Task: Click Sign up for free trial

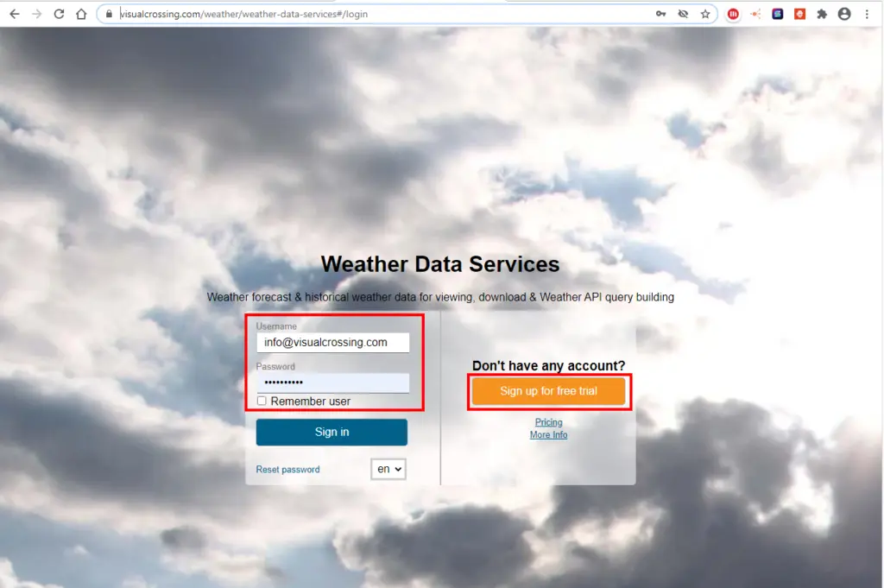Action: (x=548, y=391)
